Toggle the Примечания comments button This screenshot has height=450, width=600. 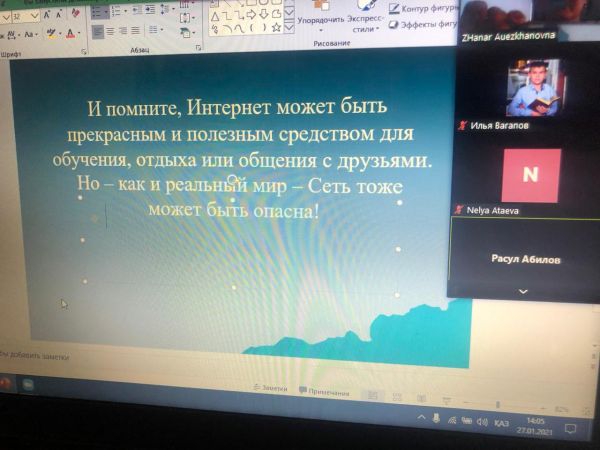pyautogui.click(x=322, y=390)
